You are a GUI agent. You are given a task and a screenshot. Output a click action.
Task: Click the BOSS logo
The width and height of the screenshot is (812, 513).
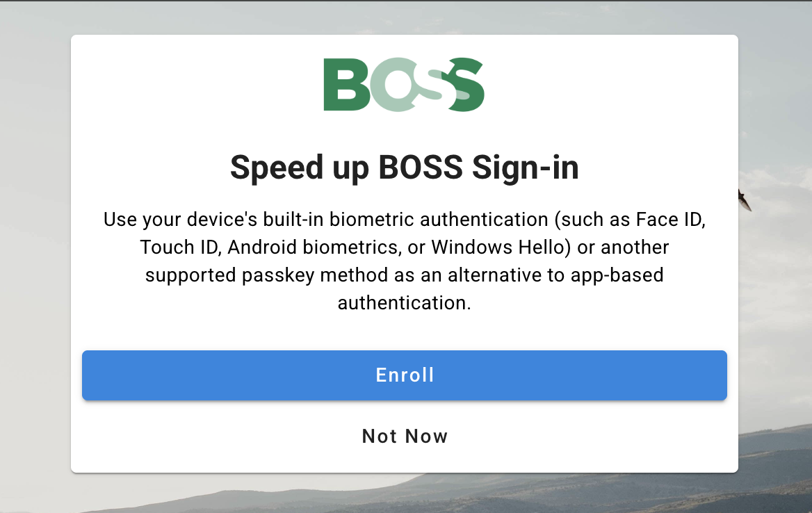click(403, 85)
